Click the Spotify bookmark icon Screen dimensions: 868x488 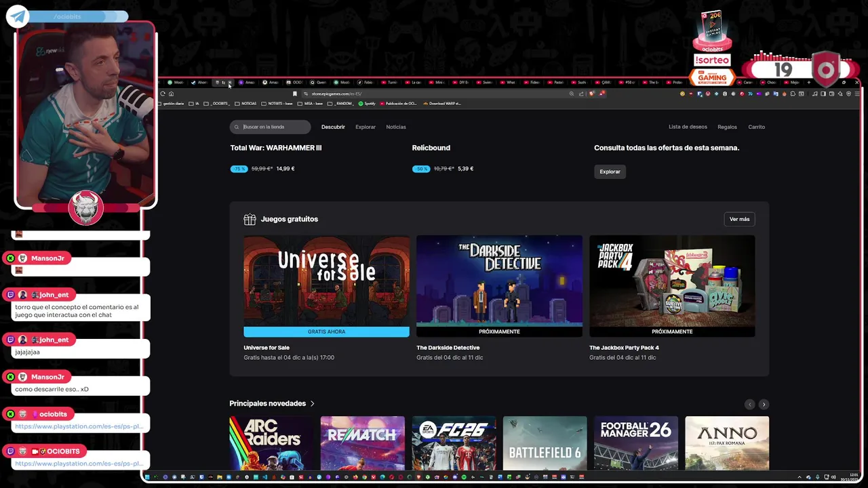coord(361,104)
